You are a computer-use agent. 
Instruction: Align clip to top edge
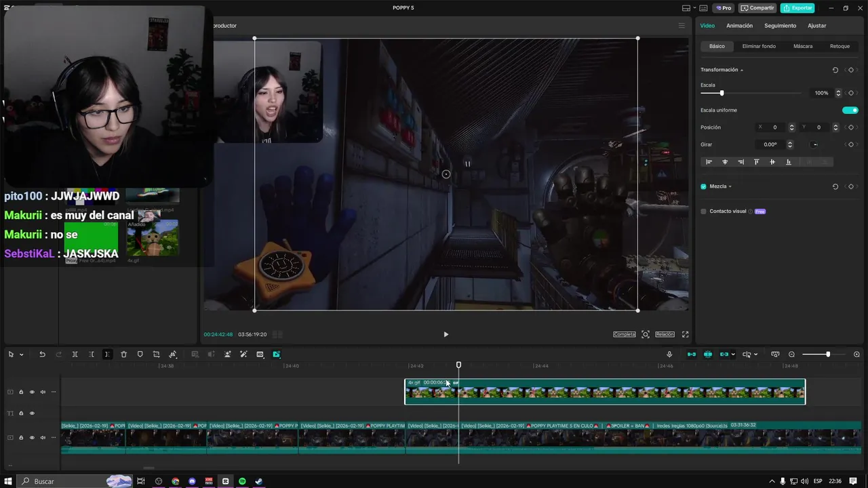pos(756,162)
